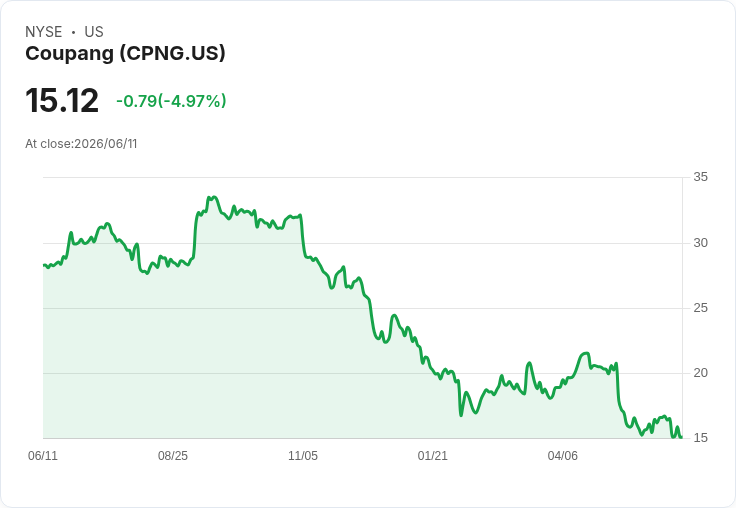
Task: Click the -0.79(-4.97%) change value
Action: coord(171,101)
